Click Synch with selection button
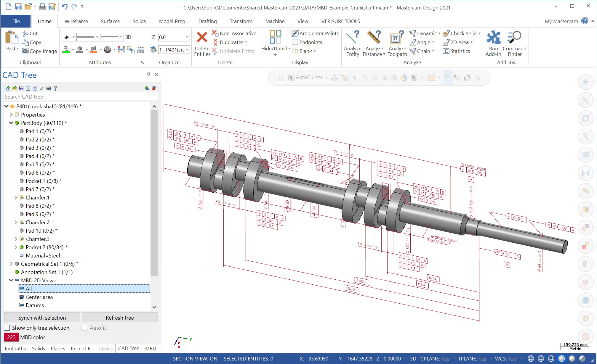 (42, 318)
